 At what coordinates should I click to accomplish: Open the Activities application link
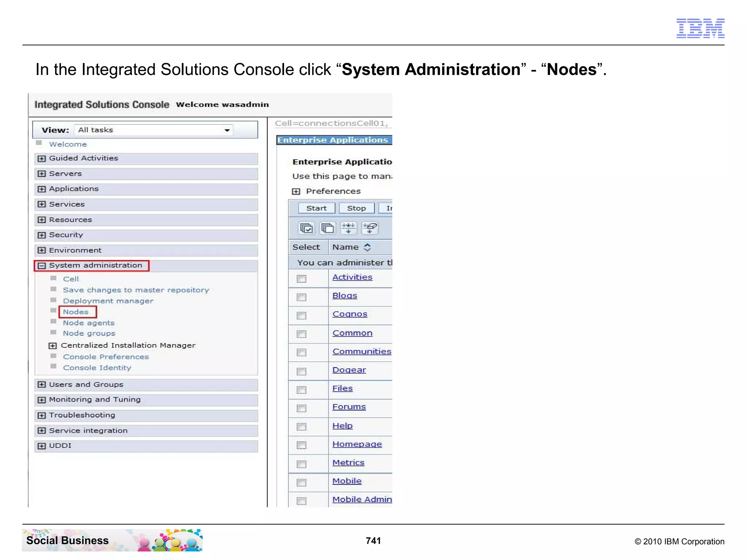pos(352,277)
